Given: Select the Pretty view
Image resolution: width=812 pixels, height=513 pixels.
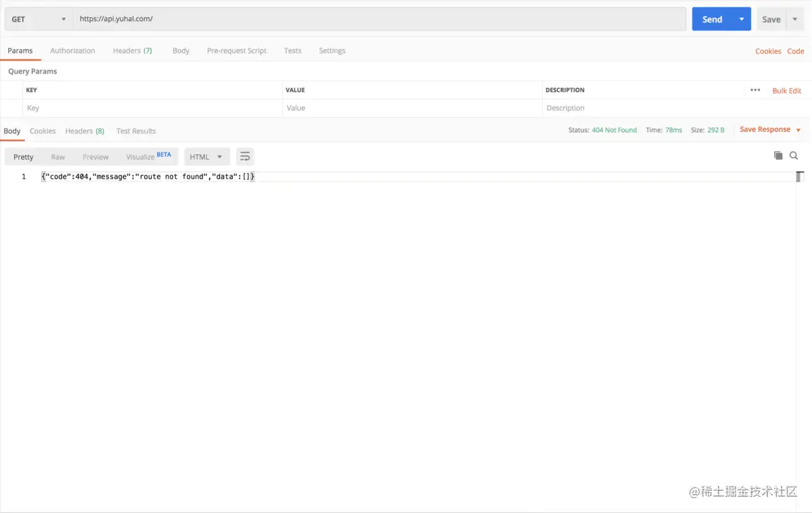Looking at the screenshot, I should (24, 156).
